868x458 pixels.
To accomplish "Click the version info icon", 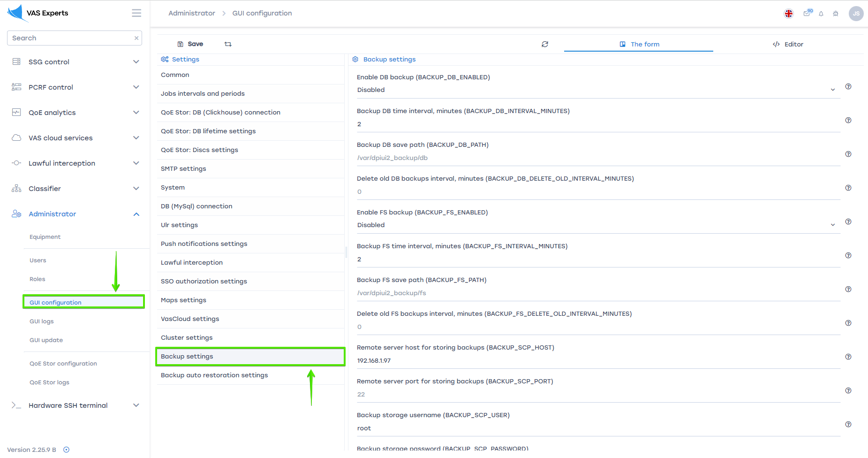I will 67,450.
